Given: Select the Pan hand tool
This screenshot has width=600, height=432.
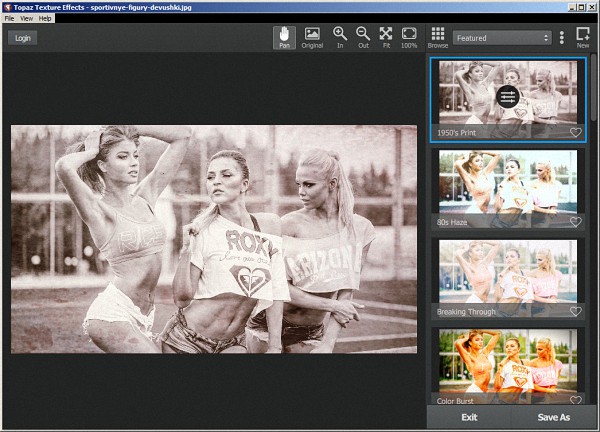Looking at the screenshot, I should coord(285,37).
